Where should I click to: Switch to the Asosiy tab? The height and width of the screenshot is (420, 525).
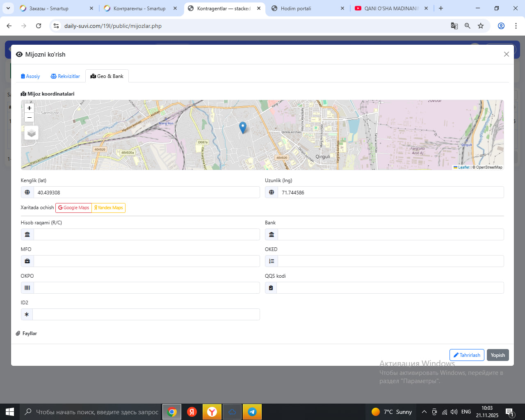(x=30, y=76)
